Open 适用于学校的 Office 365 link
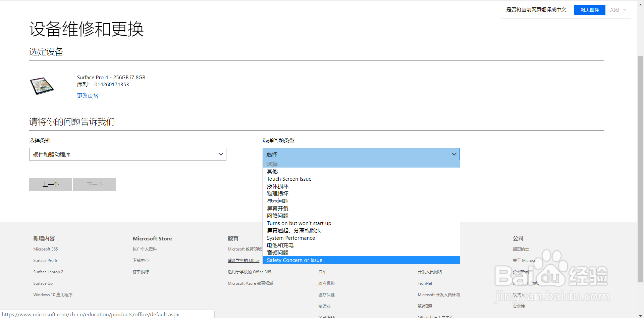The height and width of the screenshot is (318, 644). click(x=249, y=272)
